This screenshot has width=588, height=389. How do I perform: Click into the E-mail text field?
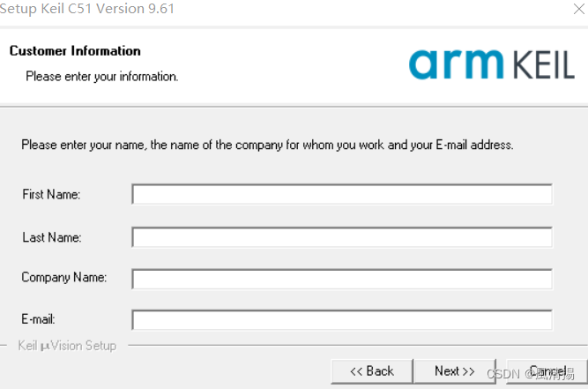pos(342,320)
